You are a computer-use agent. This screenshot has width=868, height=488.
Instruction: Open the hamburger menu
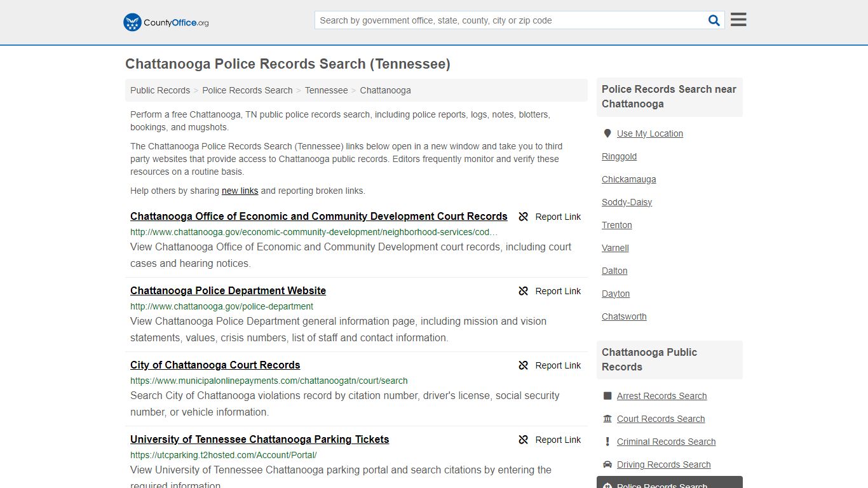coord(738,20)
